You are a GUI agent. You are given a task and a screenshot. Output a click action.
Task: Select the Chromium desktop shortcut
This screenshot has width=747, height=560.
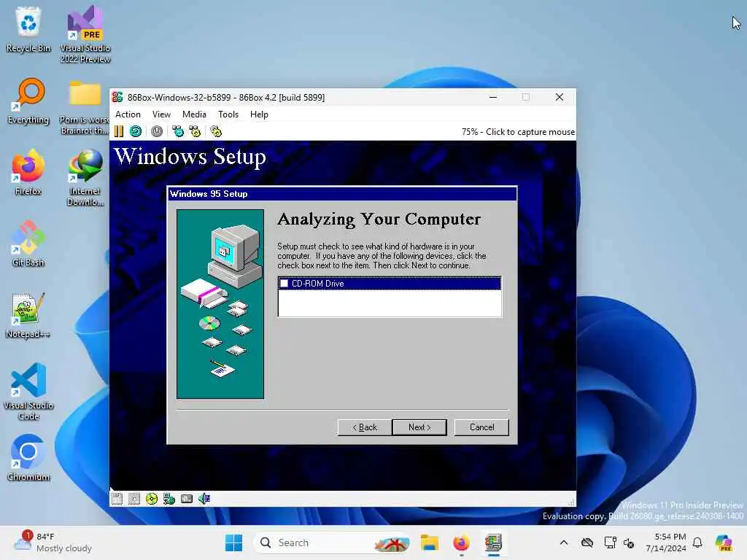point(28,458)
